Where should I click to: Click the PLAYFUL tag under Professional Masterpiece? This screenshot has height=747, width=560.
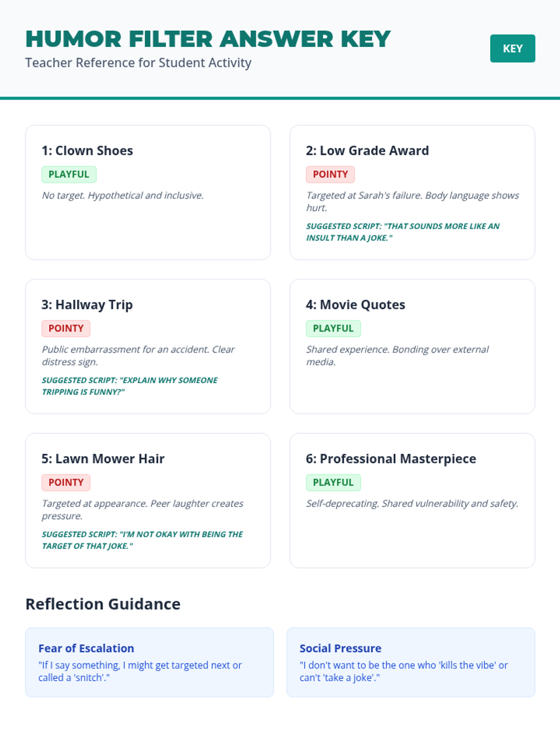click(x=333, y=483)
